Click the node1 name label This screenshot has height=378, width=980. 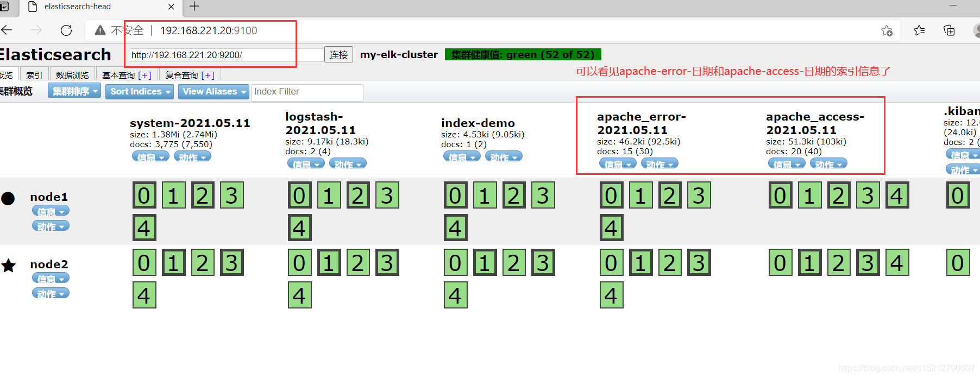(x=49, y=197)
